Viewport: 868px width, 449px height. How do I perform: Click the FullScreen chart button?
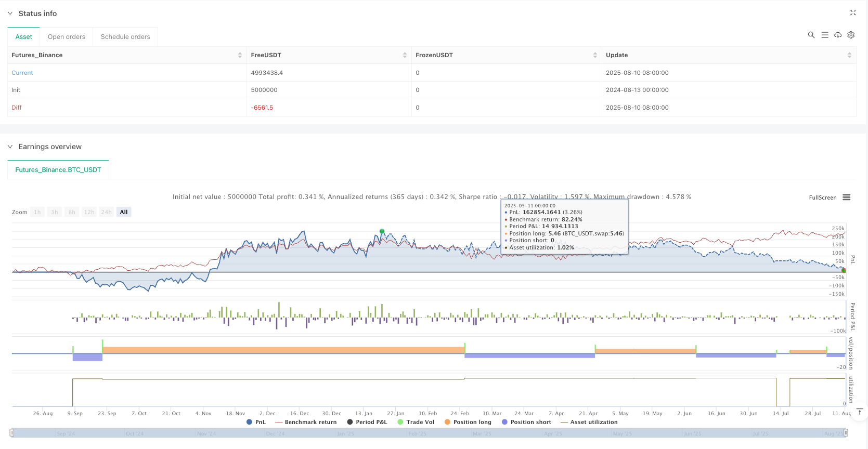pos(822,197)
